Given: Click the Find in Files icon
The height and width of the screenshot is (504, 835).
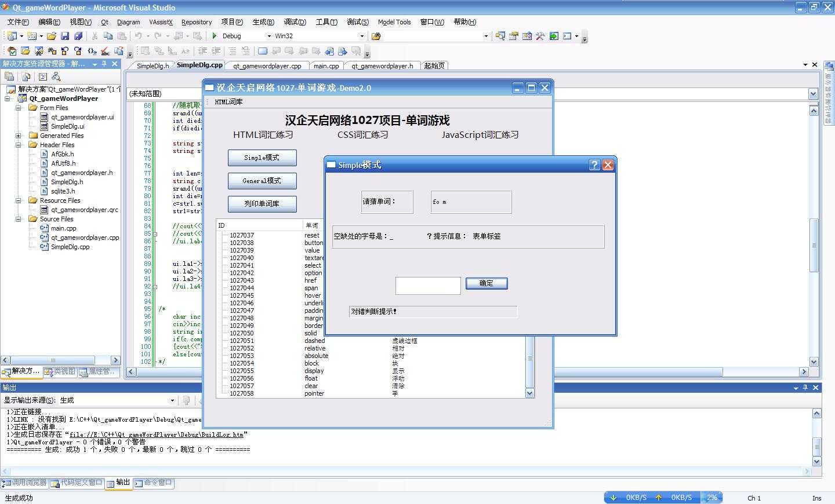Looking at the screenshot, I should (376, 36).
